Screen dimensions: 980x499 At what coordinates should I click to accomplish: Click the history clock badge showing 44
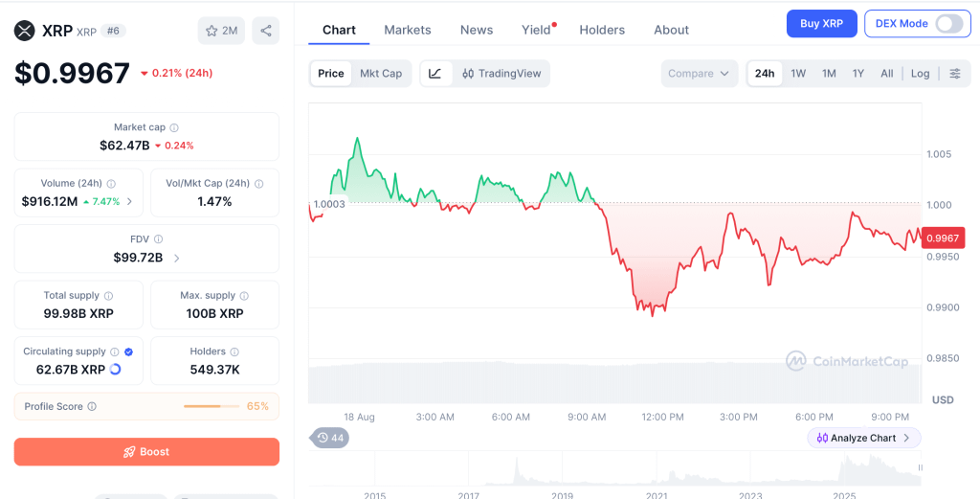(330, 438)
